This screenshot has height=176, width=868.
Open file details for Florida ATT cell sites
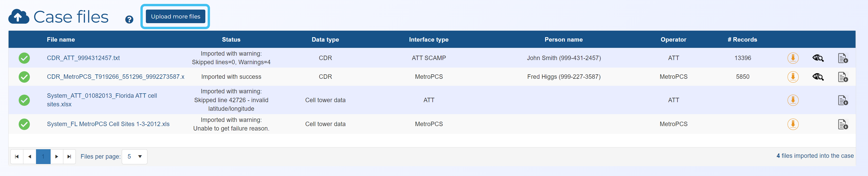point(842,100)
